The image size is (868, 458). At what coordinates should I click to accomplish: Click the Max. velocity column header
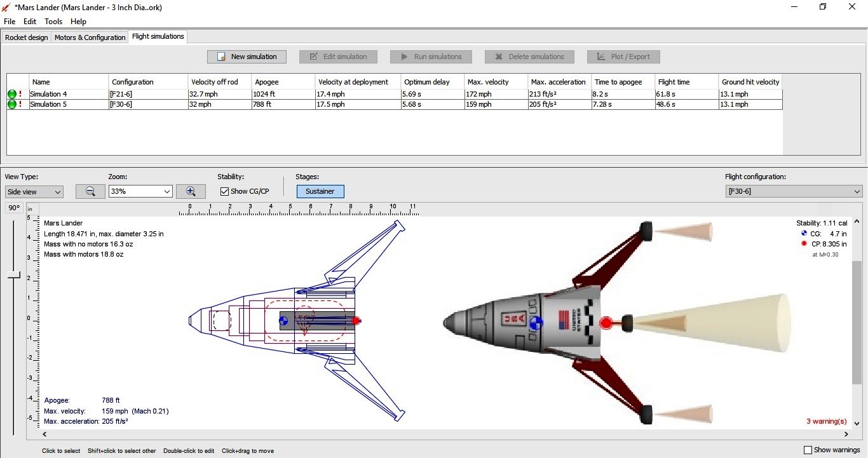(x=496, y=82)
